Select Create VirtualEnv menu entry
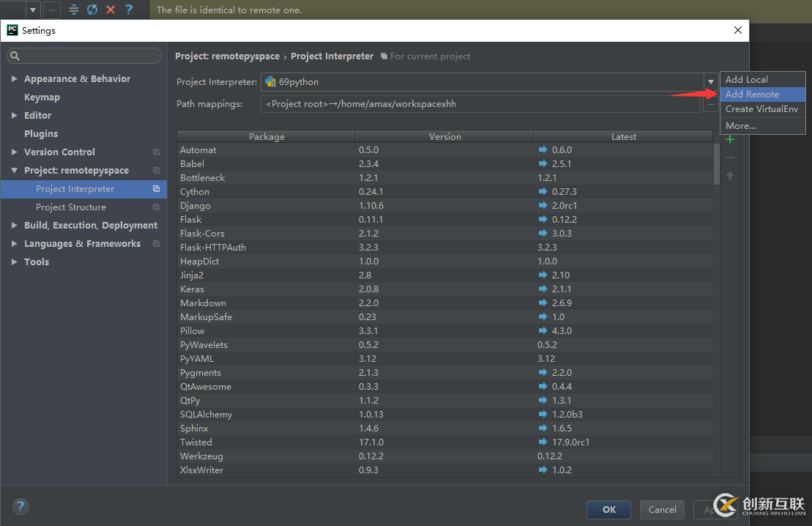The width and height of the screenshot is (812, 526). [x=761, y=109]
